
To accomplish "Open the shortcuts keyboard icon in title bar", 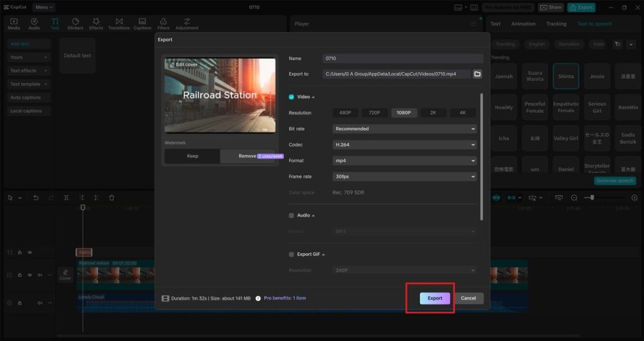I will pyautogui.click(x=474, y=8).
